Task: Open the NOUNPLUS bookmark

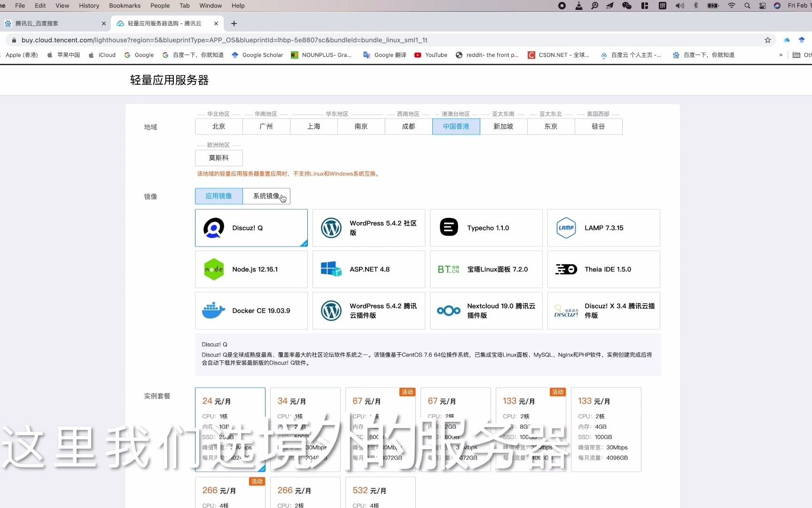Action: tap(321, 55)
